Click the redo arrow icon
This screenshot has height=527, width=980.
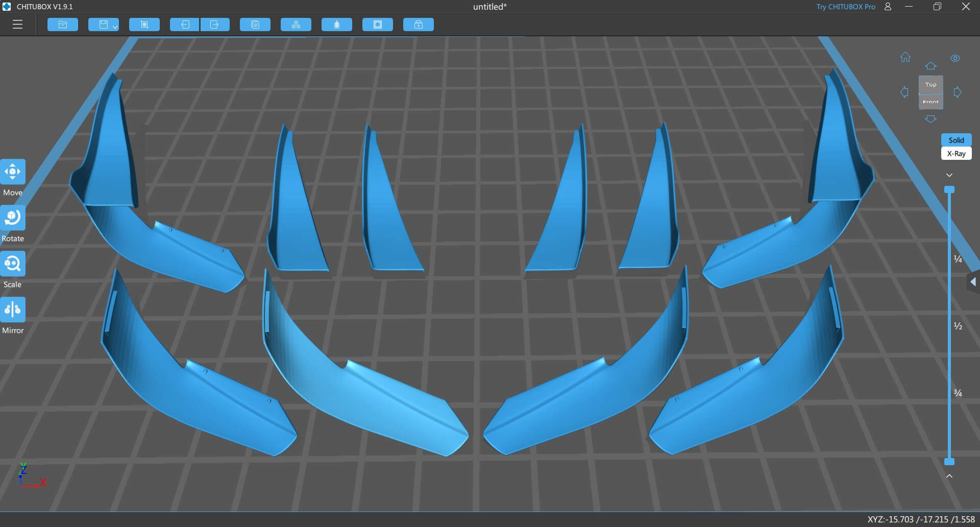(215, 25)
